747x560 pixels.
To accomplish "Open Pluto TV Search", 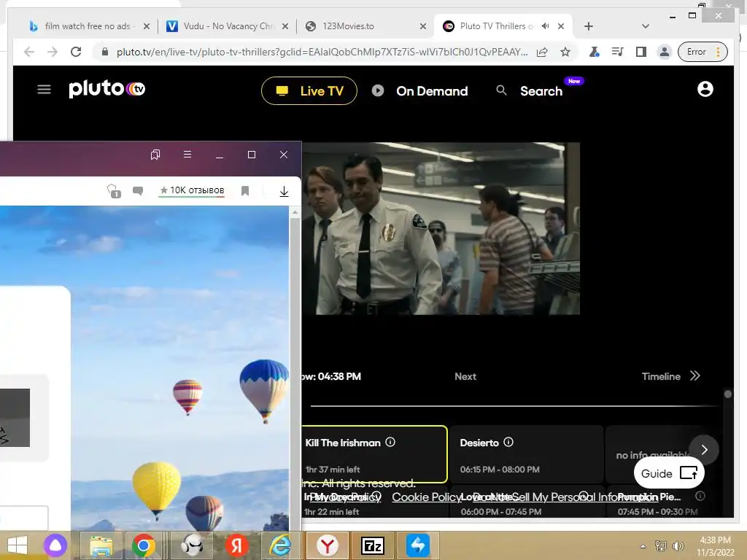I will pos(541,91).
